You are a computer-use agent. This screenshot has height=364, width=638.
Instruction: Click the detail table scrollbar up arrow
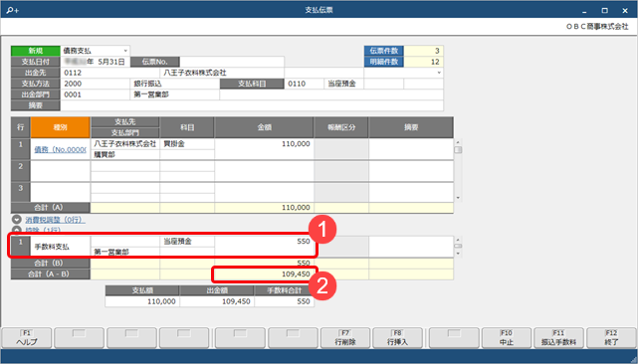458,142
